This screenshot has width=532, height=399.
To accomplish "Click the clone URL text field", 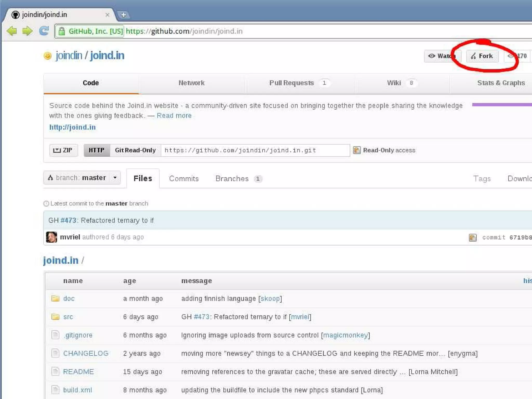I will pyautogui.click(x=255, y=150).
